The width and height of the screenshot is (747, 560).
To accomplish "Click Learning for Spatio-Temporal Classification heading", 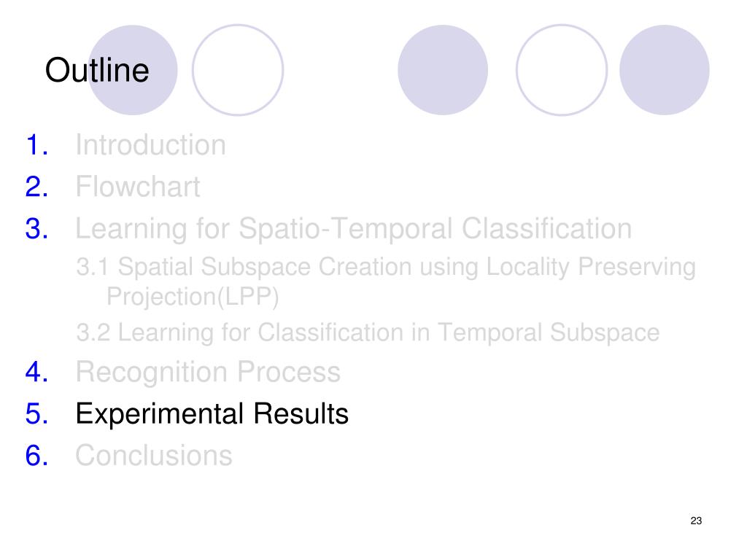I will [354, 229].
